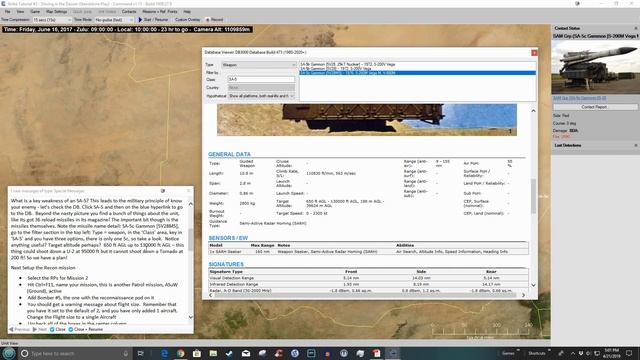Collapse the Contact Status panel
Viewport: 640px width, 360px height.
(636, 28)
